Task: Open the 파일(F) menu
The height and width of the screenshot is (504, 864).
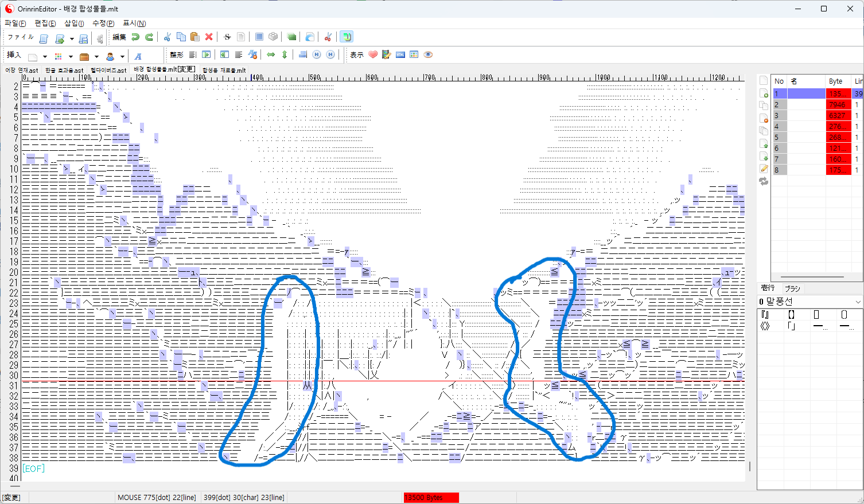Action: point(15,24)
